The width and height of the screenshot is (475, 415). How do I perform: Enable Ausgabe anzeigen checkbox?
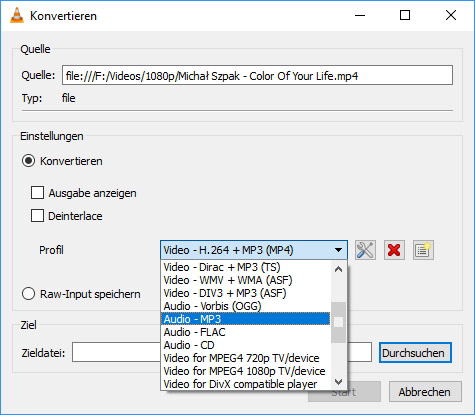(x=37, y=193)
